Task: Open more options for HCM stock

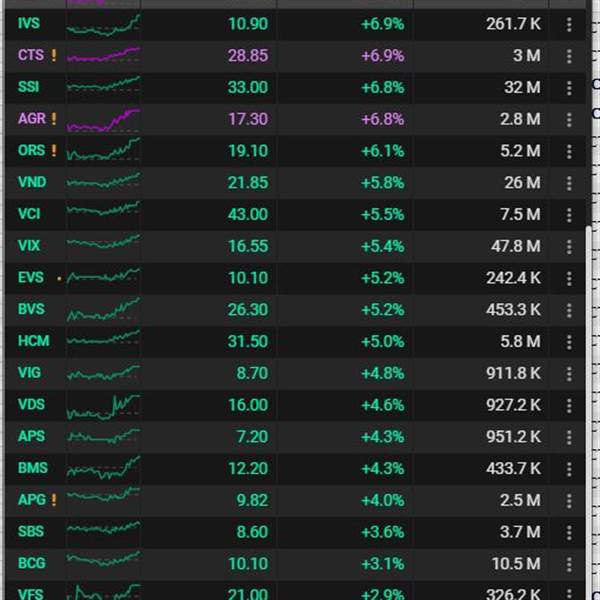Action: click(569, 342)
